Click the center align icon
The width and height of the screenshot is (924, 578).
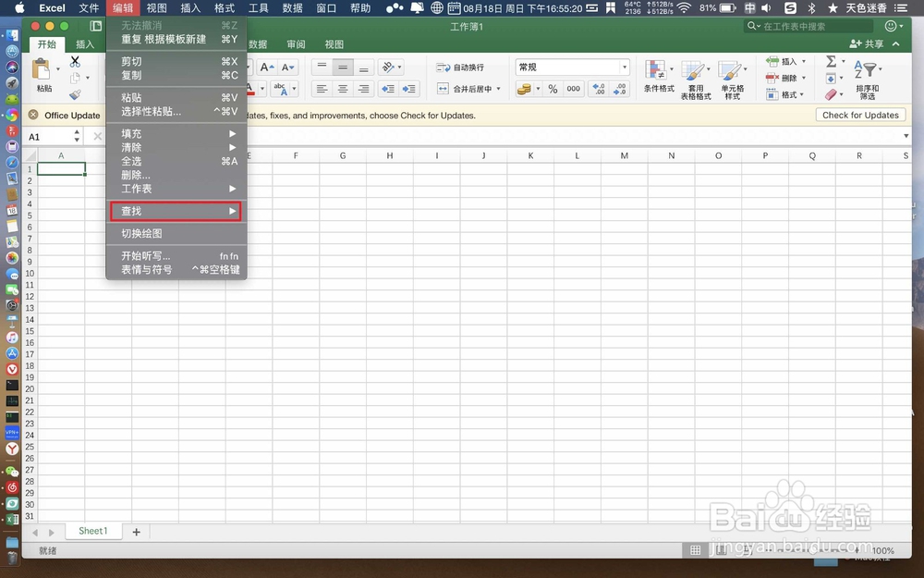click(343, 89)
